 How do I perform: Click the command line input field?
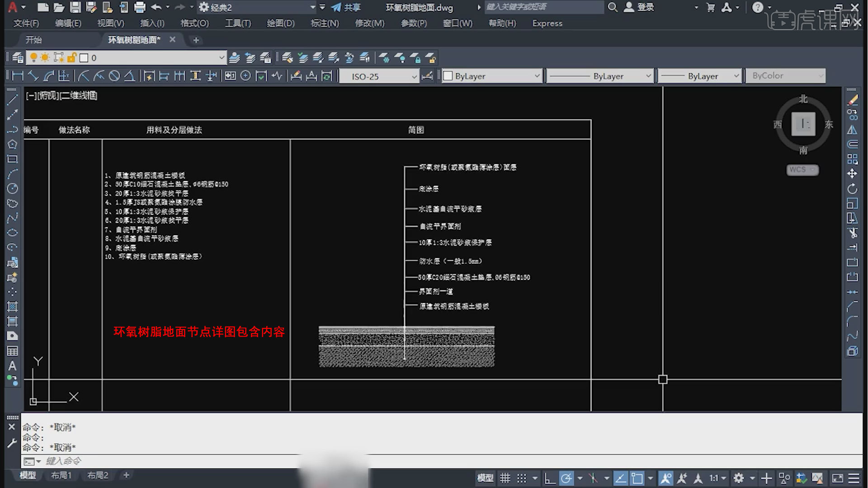442,461
